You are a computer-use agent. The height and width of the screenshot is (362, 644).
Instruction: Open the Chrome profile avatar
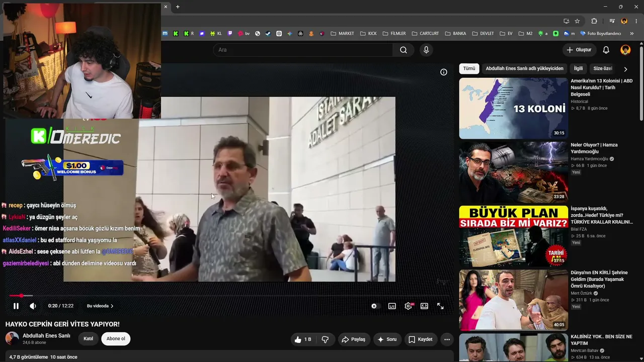[624, 21]
